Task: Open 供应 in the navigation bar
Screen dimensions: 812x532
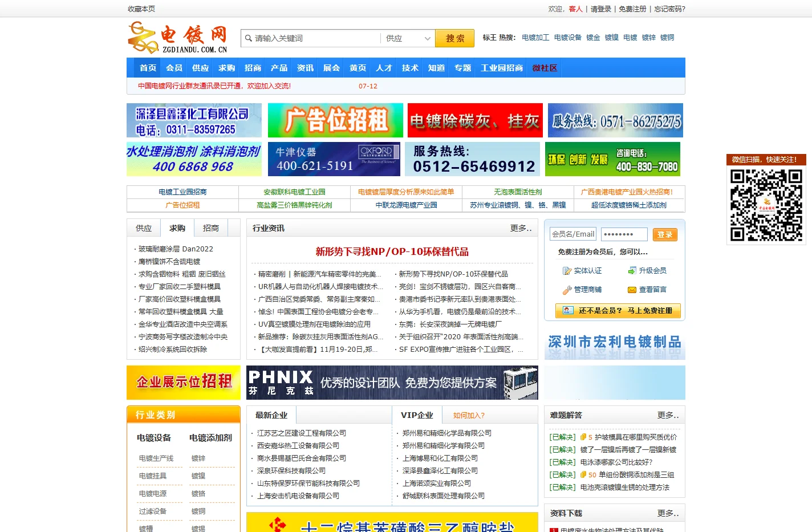Action: pyautogui.click(x=200, y=68)
